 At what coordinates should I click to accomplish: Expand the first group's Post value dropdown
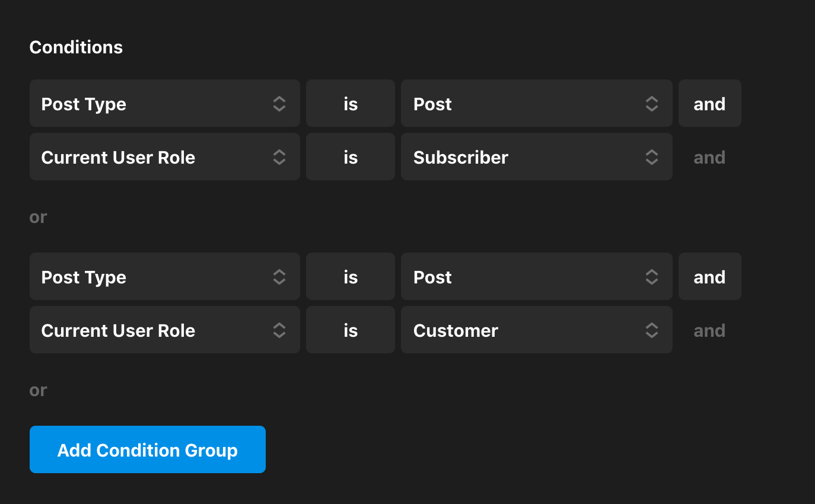(x=536, y=104)
